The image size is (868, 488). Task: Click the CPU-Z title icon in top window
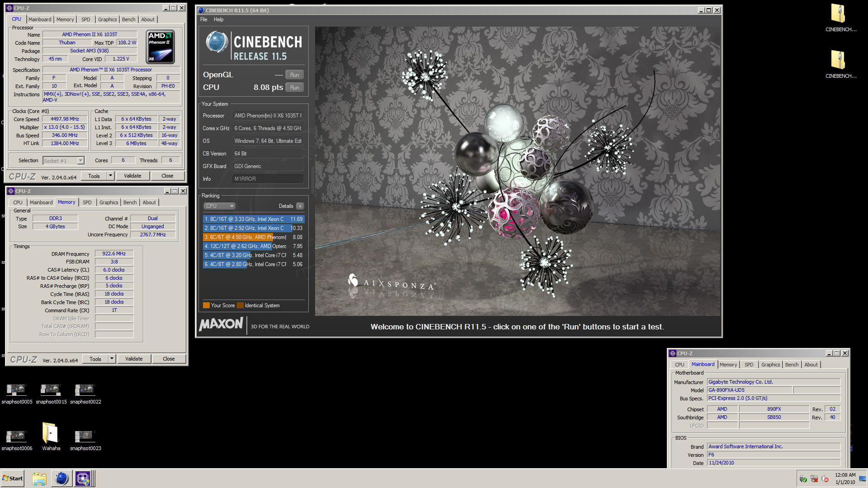[x=9, y=8]
